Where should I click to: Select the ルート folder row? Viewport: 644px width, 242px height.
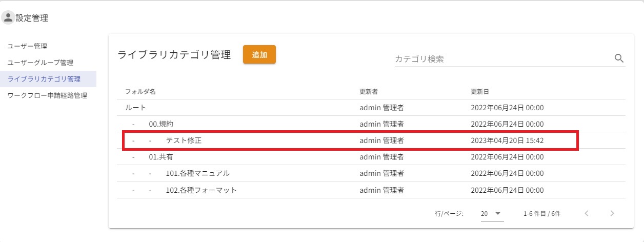pos(136,108)
